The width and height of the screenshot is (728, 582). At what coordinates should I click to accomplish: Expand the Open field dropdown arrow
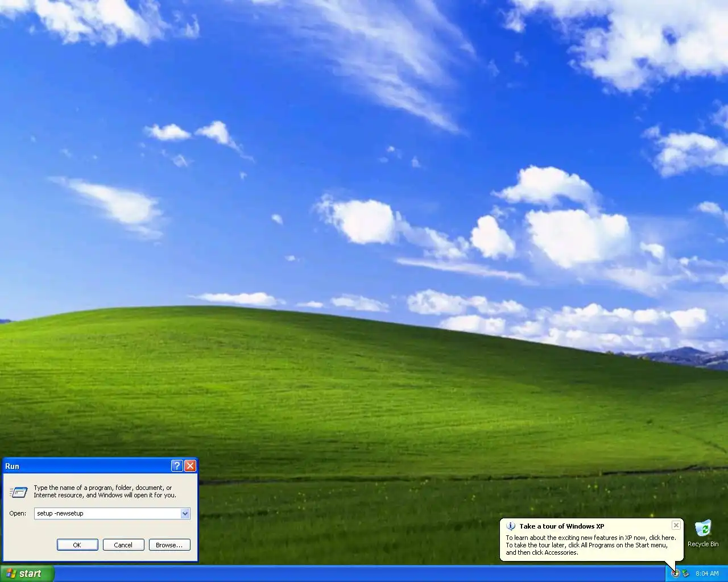click(x=185, y=513)
